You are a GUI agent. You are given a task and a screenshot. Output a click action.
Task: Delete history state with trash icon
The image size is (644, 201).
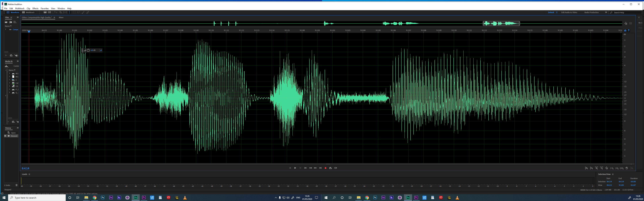(16, 185)
